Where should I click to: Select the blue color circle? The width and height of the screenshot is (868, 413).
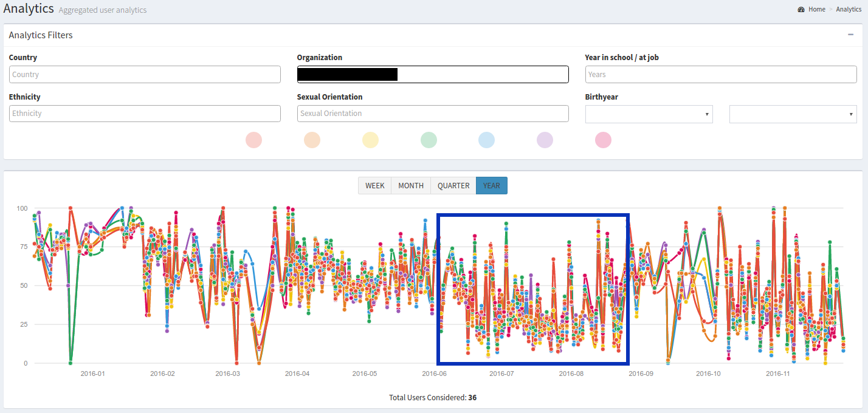point(486,140)
